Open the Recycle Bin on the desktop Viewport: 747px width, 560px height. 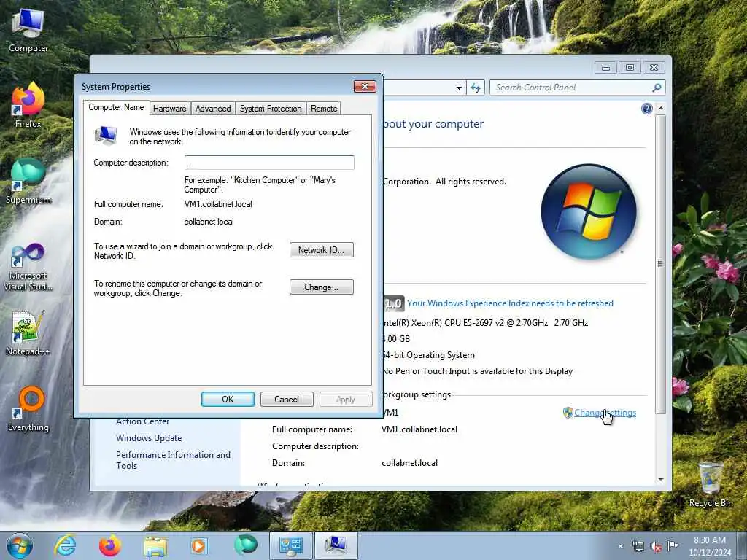pos(711,485)
